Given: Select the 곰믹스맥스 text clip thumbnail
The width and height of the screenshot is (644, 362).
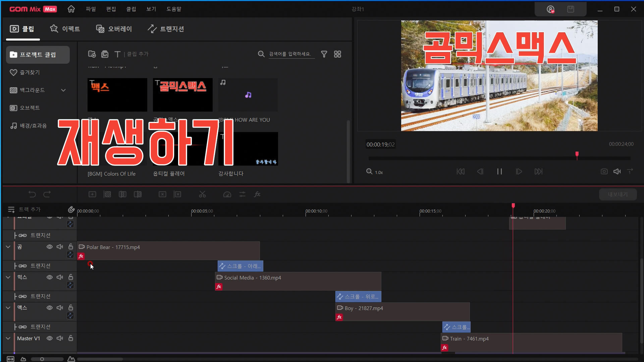Looking at the screenshot, I should [183, 95].
